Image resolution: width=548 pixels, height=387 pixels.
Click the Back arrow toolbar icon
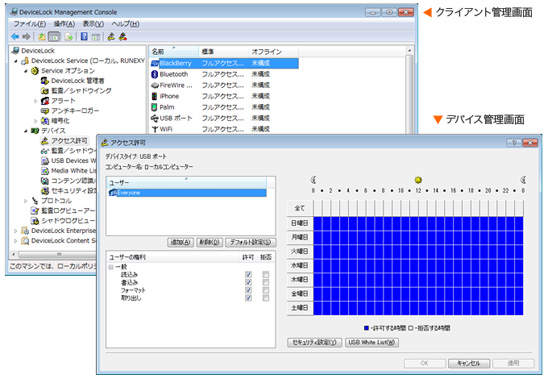[x=15, y=36]
